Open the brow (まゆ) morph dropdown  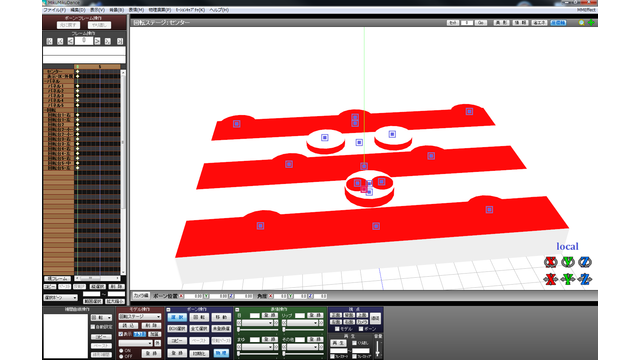[x=258, y=347]
